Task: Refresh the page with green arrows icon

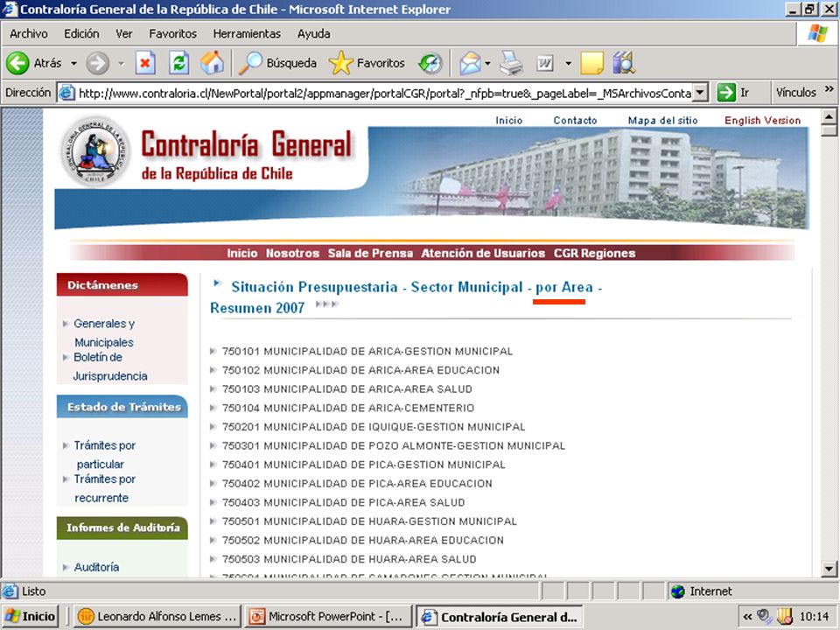Action: click(x=178, y=63)
